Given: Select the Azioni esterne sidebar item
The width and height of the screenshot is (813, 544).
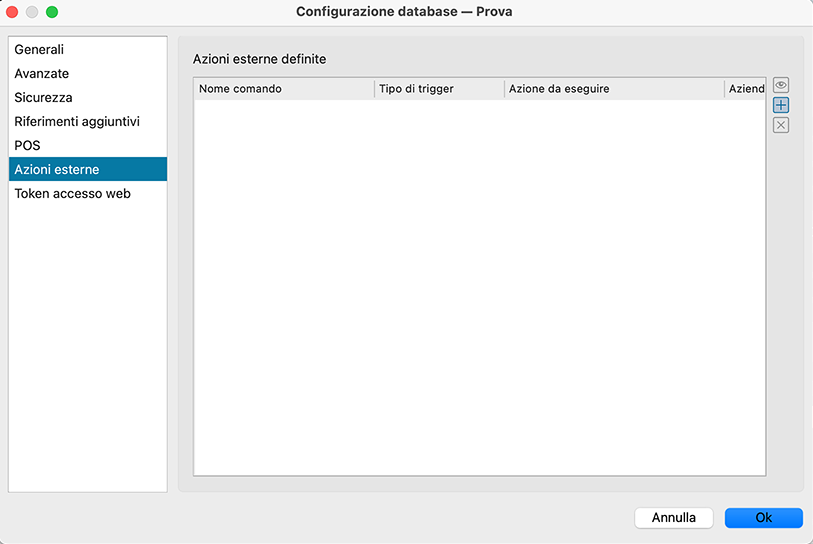Looking at the screenshot, I should pyautogui.click(x=57, y=169).
